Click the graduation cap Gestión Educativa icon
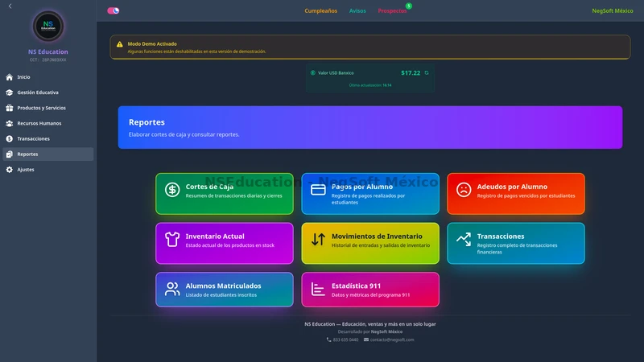The image size is (644, 362). point(10,93)
